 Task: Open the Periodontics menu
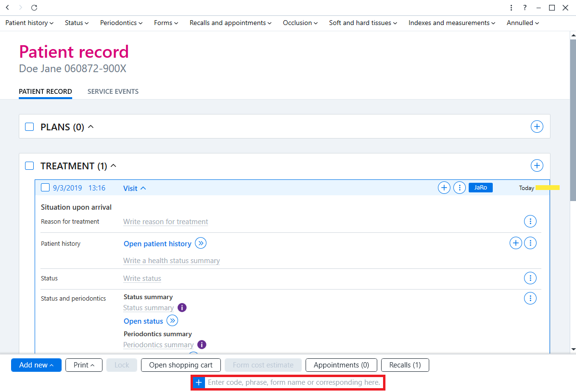pyautogui.click(x=121, y=23)
